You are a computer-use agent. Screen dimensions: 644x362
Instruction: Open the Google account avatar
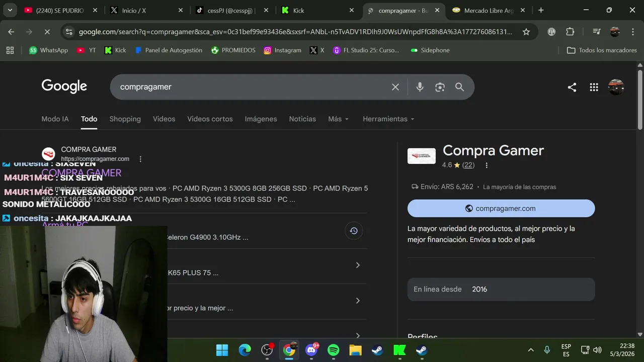tap(616, 87)
